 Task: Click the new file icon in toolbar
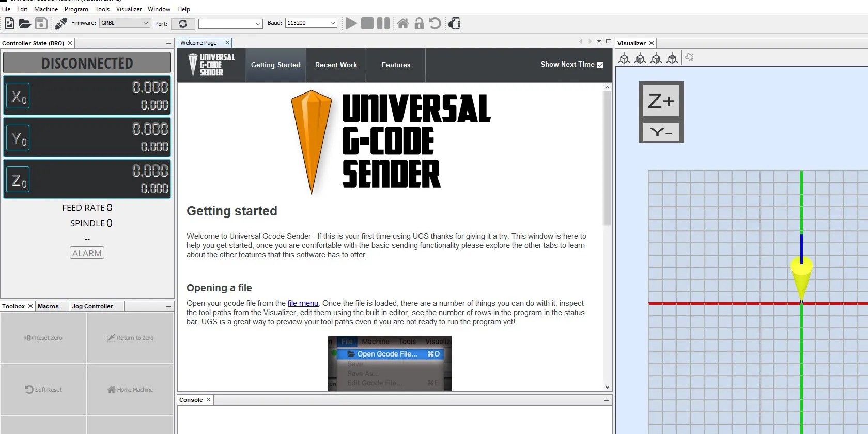tap(9, 23)
